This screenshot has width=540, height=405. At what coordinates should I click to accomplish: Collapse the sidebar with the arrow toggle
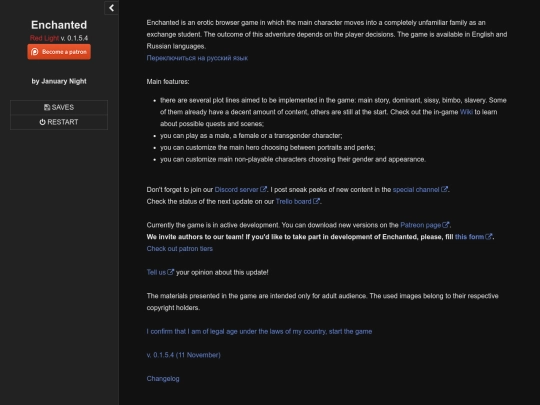tap(111, 8)
